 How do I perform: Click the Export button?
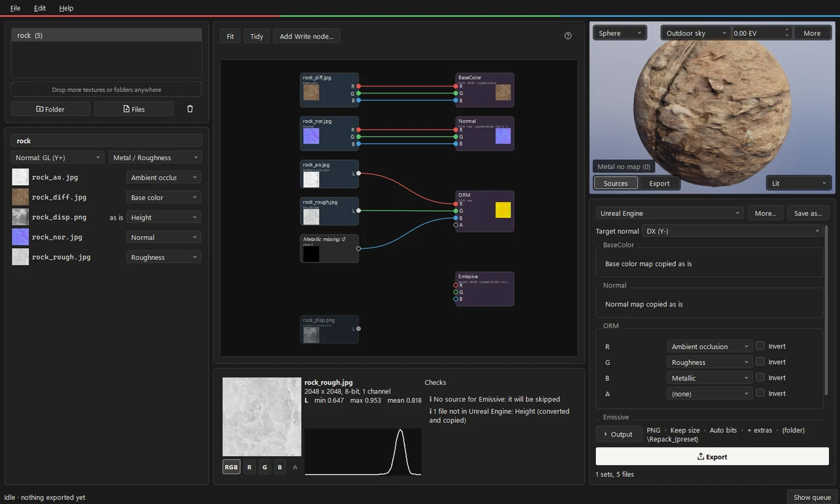(712, 457)
